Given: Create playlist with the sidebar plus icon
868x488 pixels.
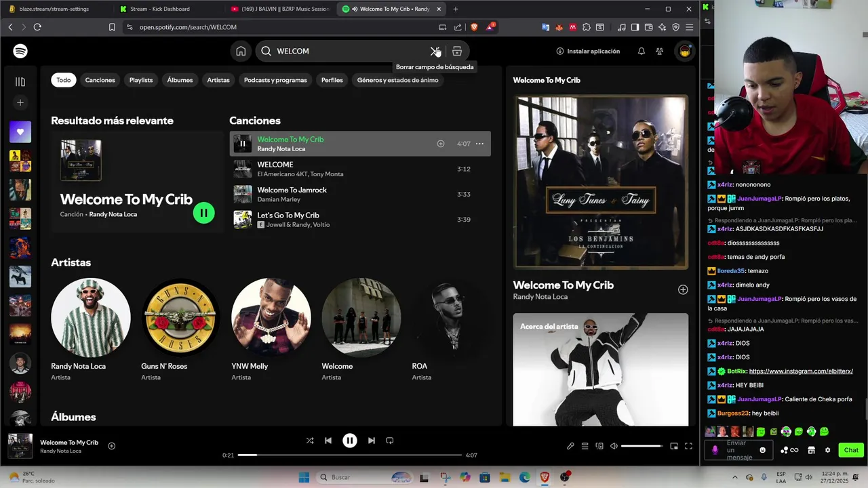Looking at the screenshot, I should coord(20,102).
